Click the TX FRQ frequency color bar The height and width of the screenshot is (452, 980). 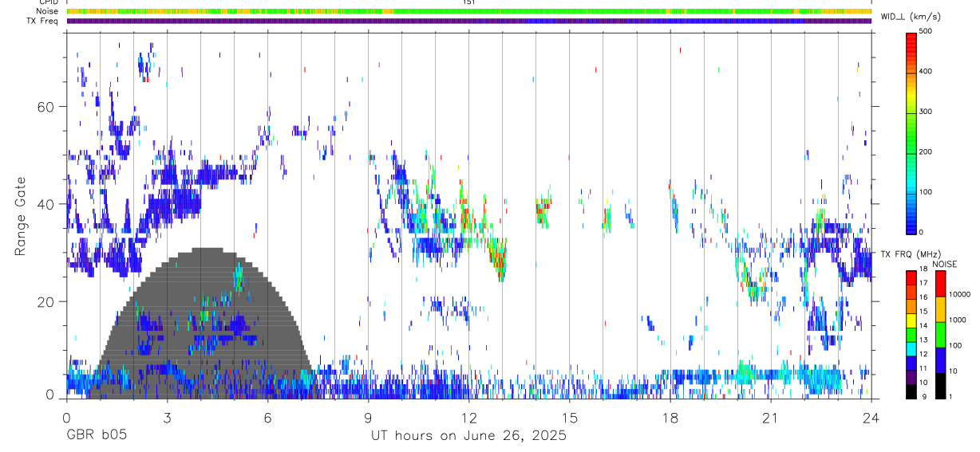(x=911, y=333)
